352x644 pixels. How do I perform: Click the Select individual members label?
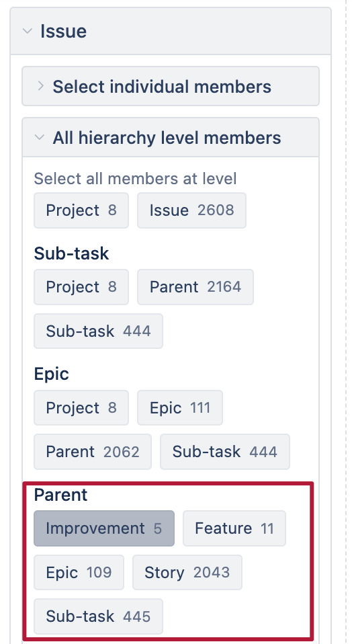pyautogui.click(x=162, y=87)
